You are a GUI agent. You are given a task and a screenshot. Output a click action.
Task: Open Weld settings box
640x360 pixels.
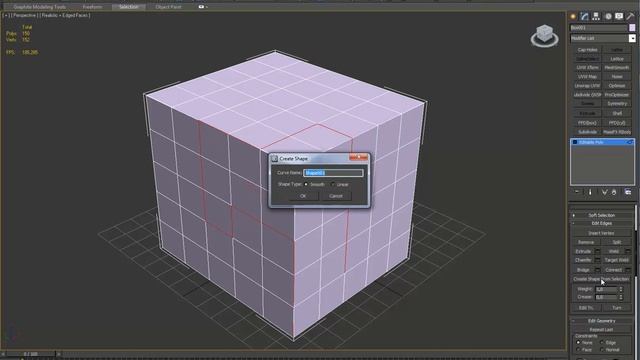628,251
